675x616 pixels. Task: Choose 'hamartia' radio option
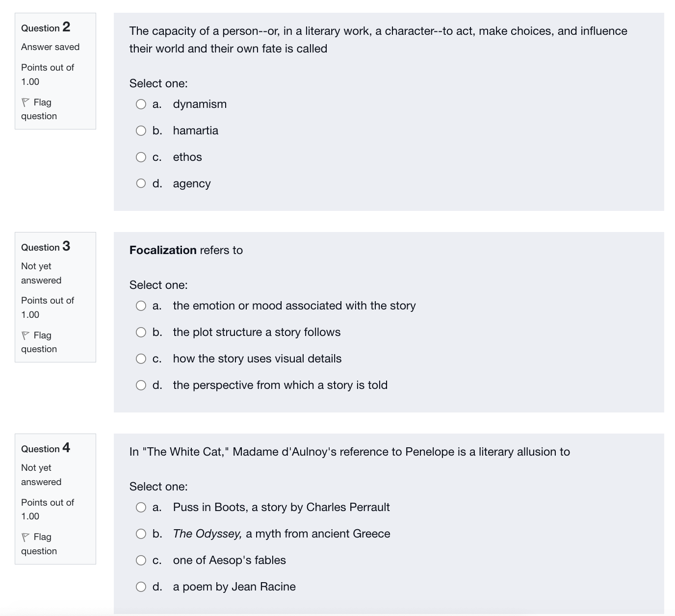pyautogui.click(x=141, y=130)
